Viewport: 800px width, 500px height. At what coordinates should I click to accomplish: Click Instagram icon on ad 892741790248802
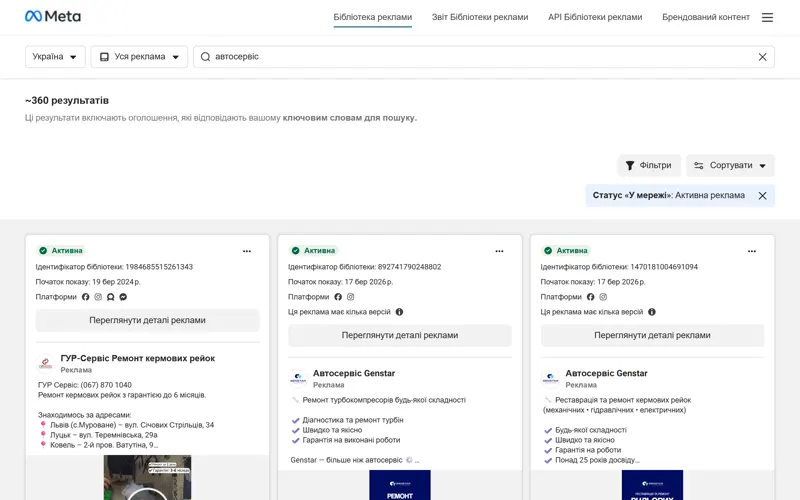point(351,297)
